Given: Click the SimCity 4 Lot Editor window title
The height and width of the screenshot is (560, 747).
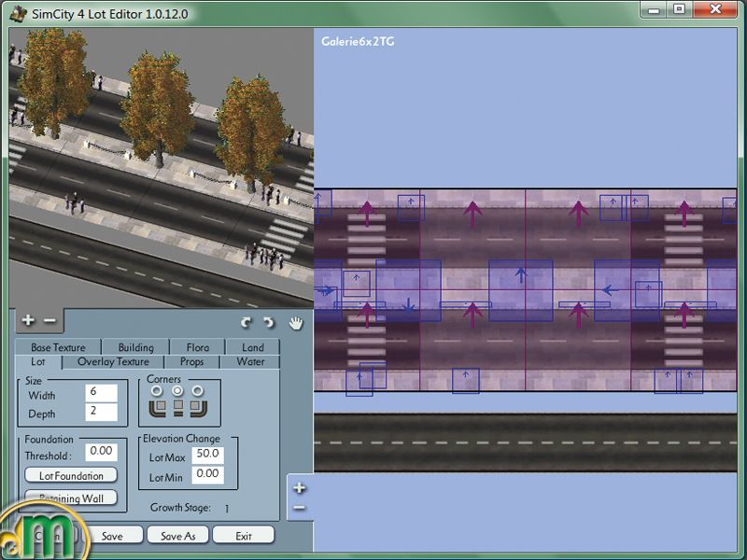Looking at the screenshot, I should click(x=110, y=14).
